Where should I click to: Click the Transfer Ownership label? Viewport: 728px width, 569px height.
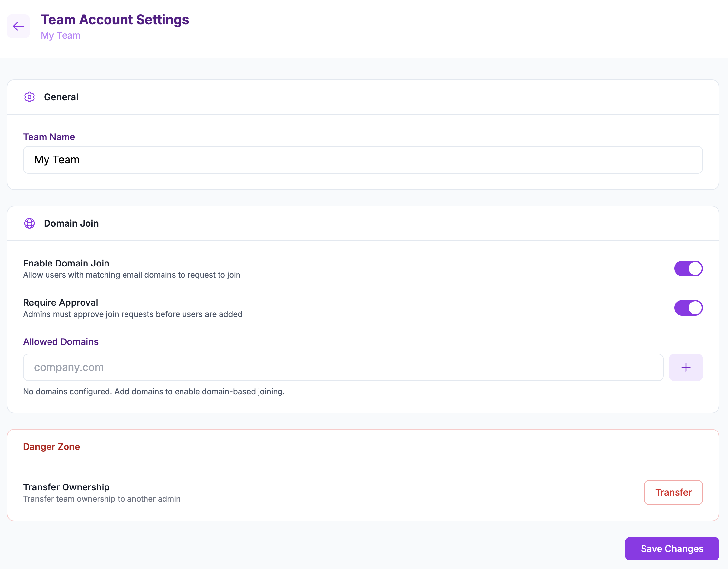click(66, 487)
